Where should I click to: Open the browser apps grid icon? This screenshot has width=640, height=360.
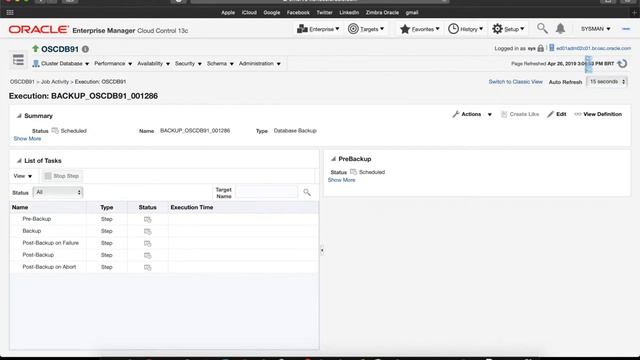click(10, 13)
